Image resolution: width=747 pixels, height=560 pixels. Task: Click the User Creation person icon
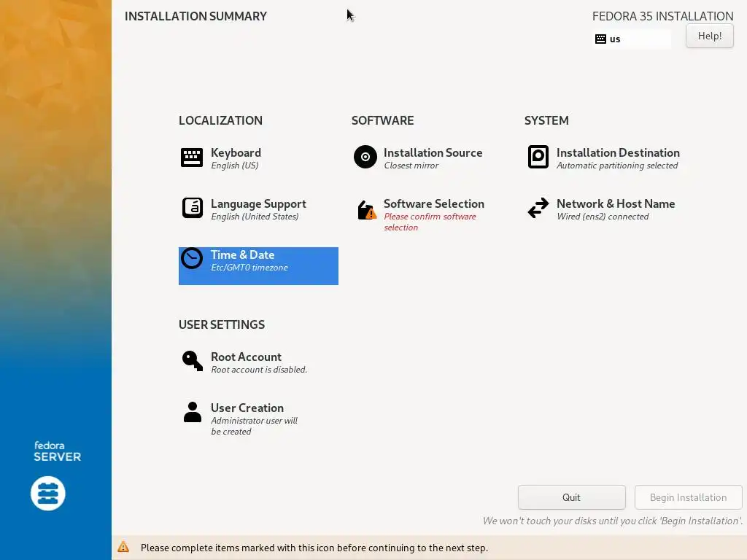(x=193, y=413)
